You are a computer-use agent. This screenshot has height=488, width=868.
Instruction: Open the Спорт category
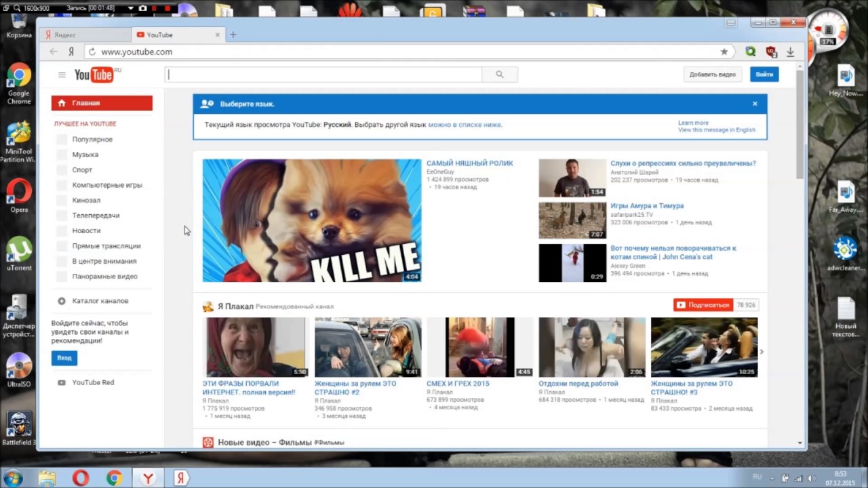[82, 170]
